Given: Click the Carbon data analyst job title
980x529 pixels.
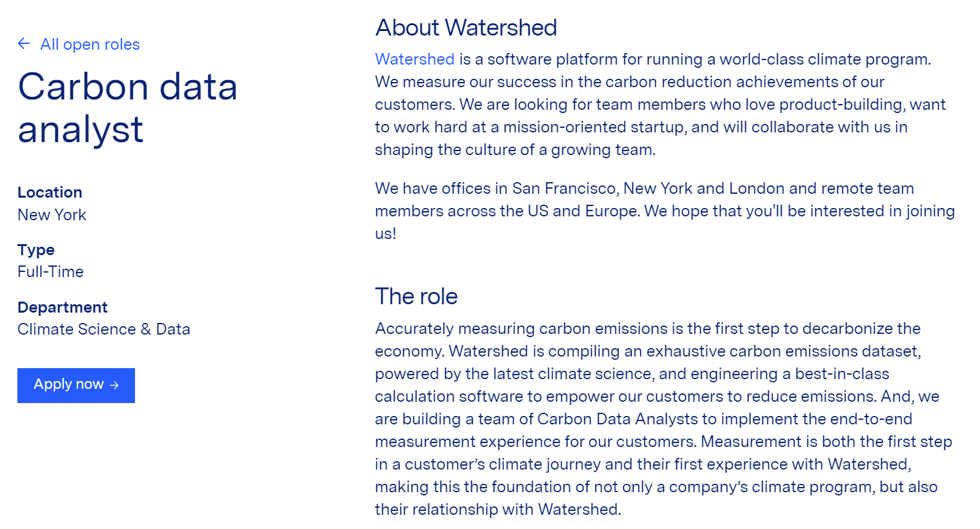Looking at the screenshot, I should [128, 109].
